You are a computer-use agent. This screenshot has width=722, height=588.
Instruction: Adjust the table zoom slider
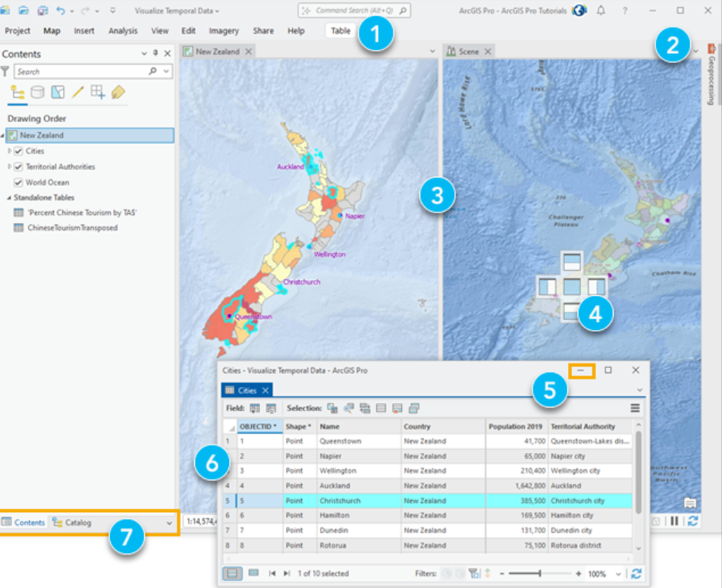pyautogui.click(x=541, y=573)
